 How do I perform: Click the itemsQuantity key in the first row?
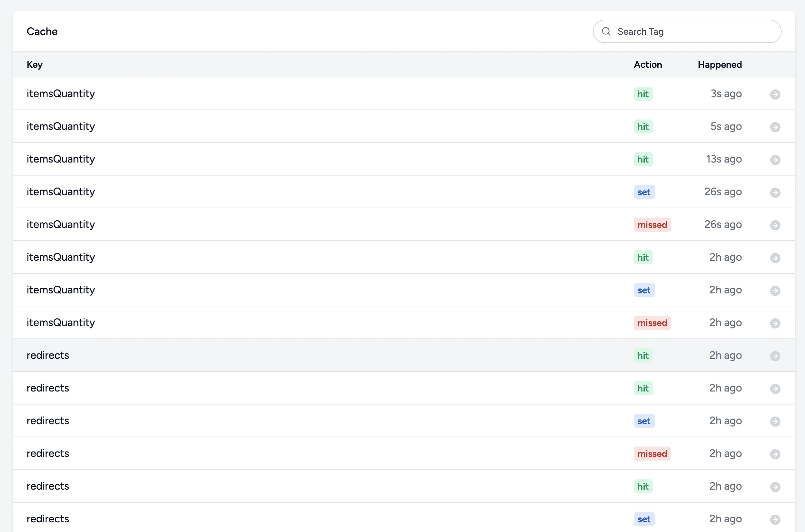pos(61,94)
